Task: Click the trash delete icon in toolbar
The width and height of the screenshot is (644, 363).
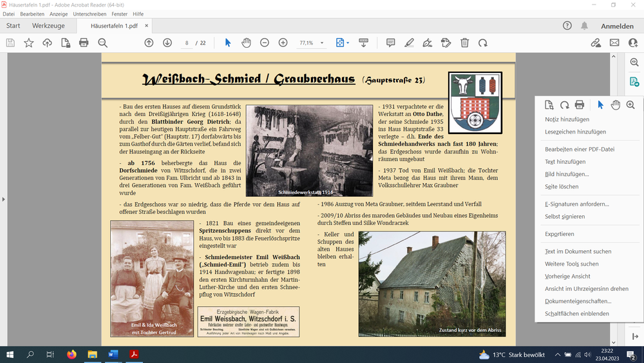Action: click(x=464, y=43)
